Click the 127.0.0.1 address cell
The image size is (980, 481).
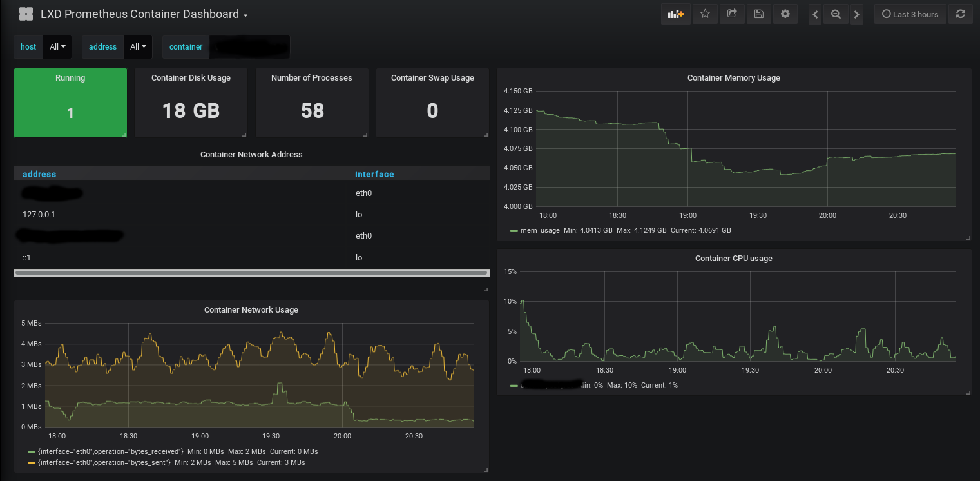point(39,215)
